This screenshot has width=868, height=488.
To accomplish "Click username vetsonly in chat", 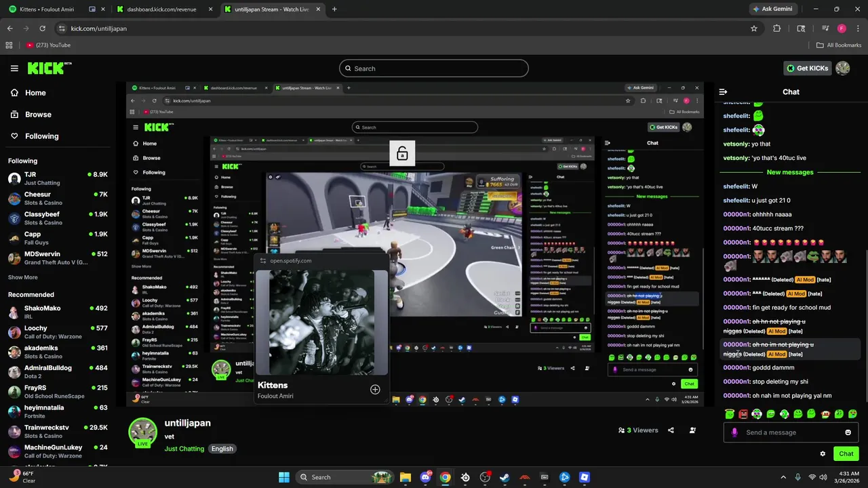I will (736, 144).
